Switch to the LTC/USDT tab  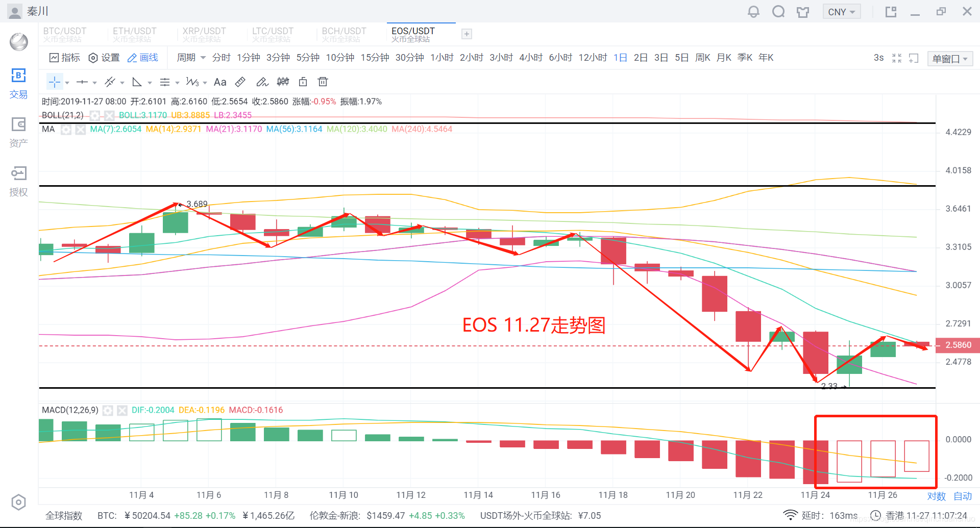(273, 34)
